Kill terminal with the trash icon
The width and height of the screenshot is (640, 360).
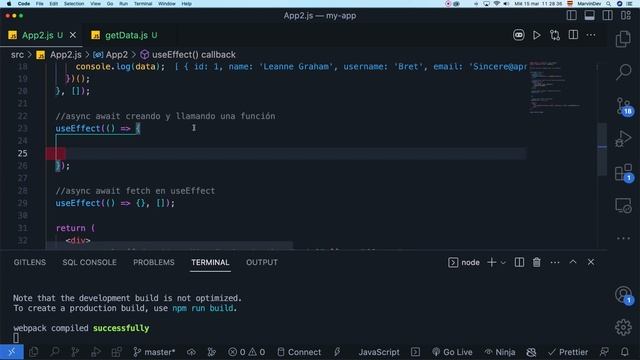[537, 262]
